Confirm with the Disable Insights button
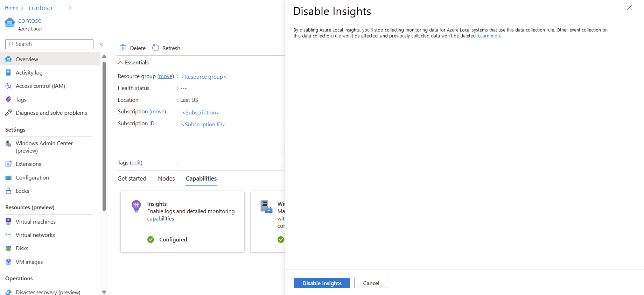Screen dimensions: 644x295 (x=322, y=283)
